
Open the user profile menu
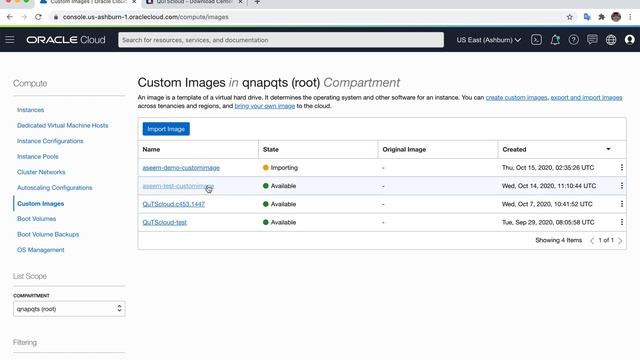pos(629,40)
